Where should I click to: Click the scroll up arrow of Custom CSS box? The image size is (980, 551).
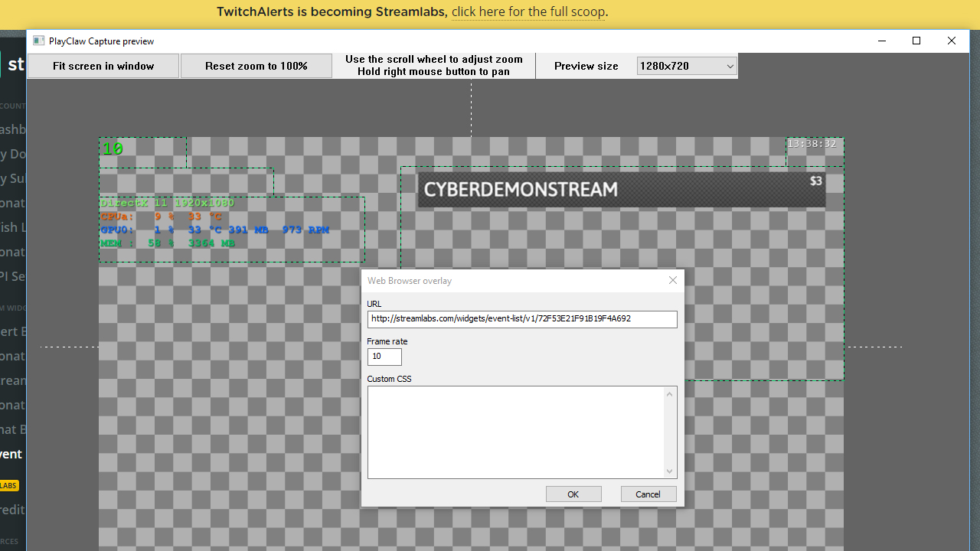click(669, 393)
